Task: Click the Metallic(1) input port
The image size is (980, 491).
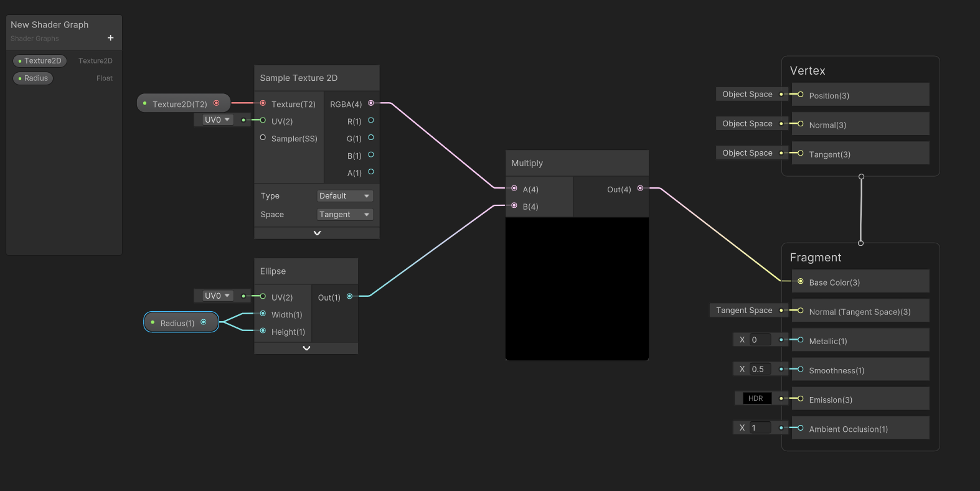Action: (x=801, y=340)
